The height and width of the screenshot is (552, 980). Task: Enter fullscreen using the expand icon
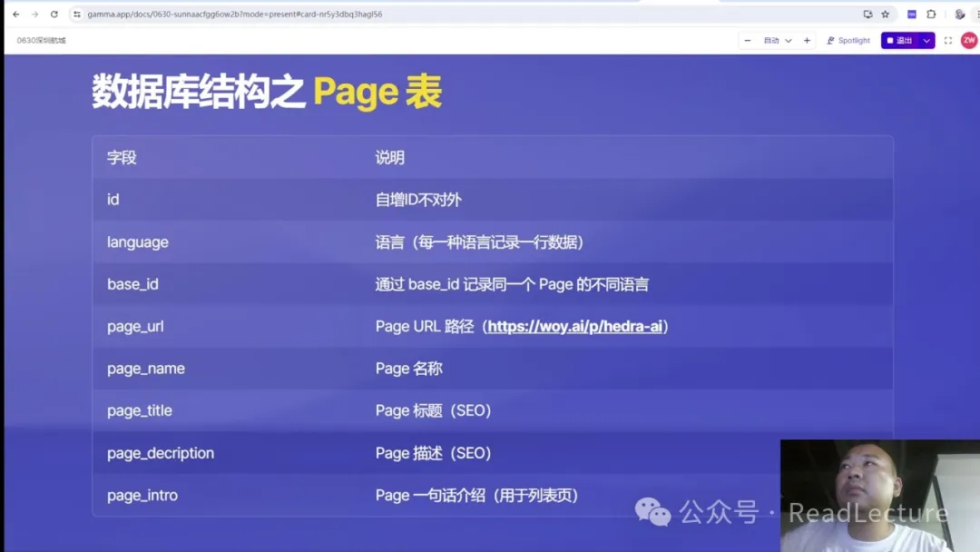click(x=948, y=41)
